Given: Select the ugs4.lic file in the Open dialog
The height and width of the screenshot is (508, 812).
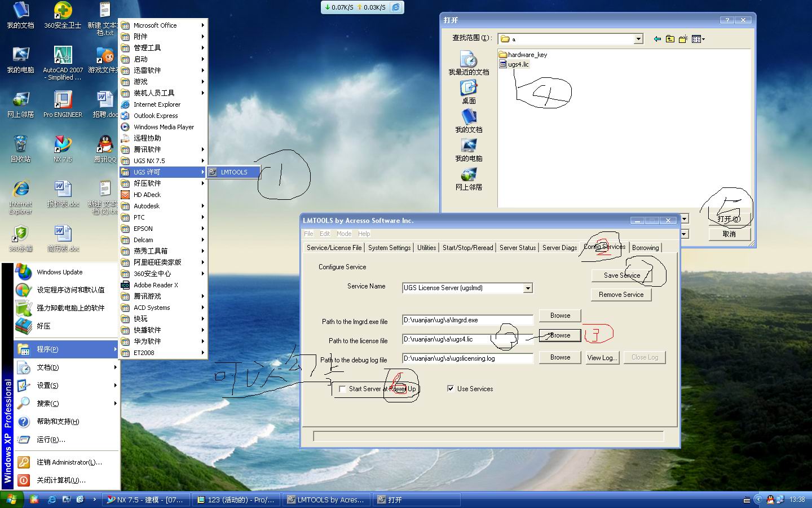Looking at the screenshot, I should pos(514,64).
